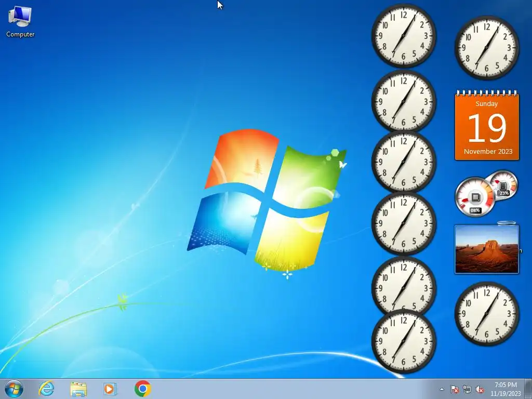532x399 pixels.
Task: Select the third clock from top in the left column
Action: point(403,162)
